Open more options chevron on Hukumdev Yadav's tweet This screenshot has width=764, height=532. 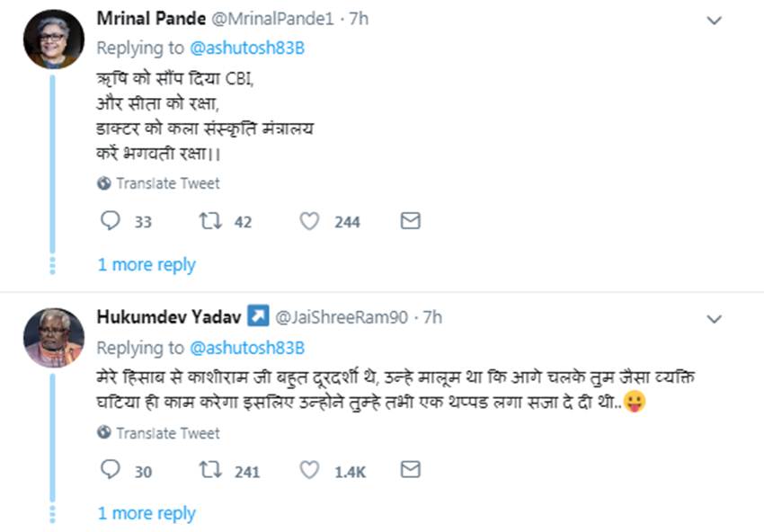(x=714, y=319)
